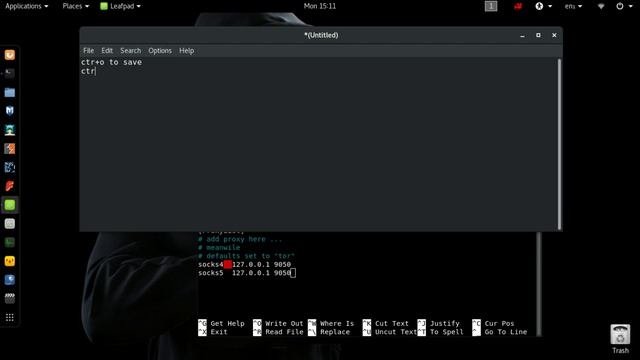Click 'Exit' nano shortcut in terminal

(x=213, y=332)
